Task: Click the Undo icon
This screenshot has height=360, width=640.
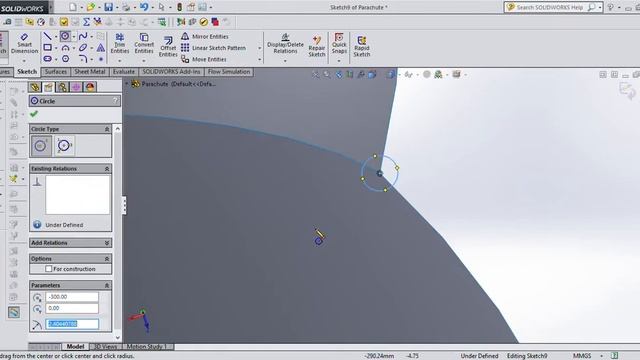Action: [x=144, y=7]
